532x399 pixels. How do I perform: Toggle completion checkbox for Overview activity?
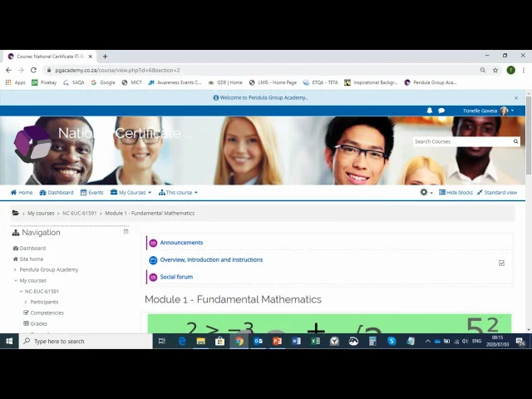pos(501,263)
